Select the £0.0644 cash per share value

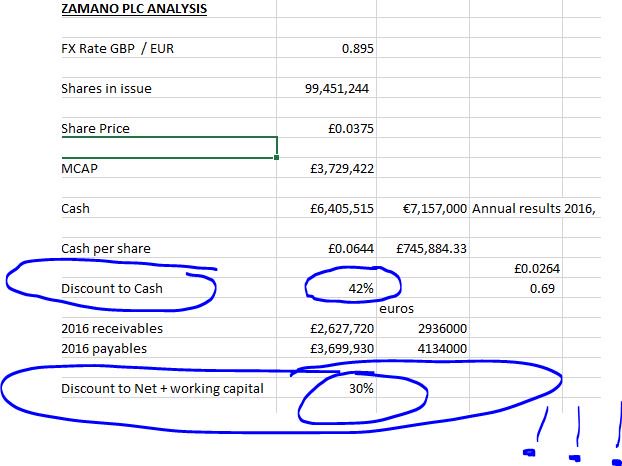point(351,249)
